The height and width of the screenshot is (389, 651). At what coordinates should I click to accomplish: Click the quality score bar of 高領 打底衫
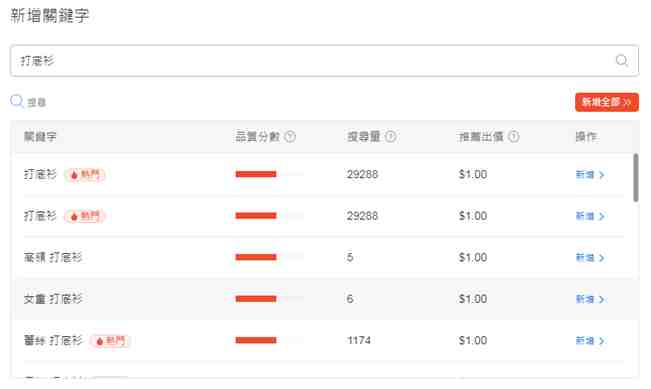click(269, 257)
